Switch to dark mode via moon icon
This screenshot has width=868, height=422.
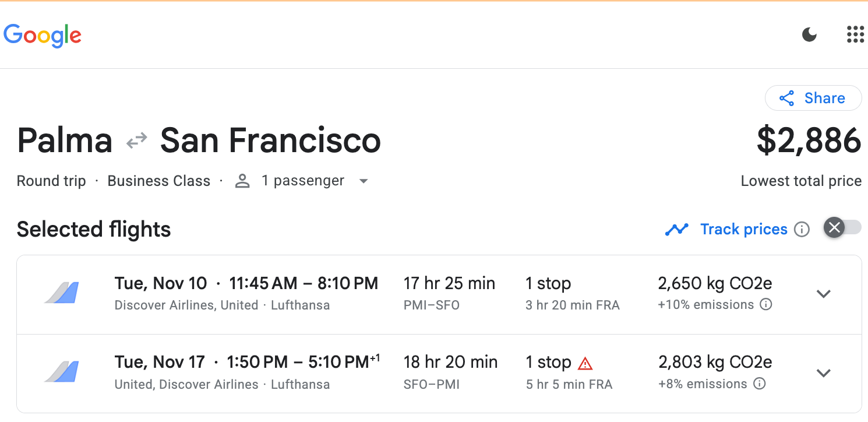809,35
